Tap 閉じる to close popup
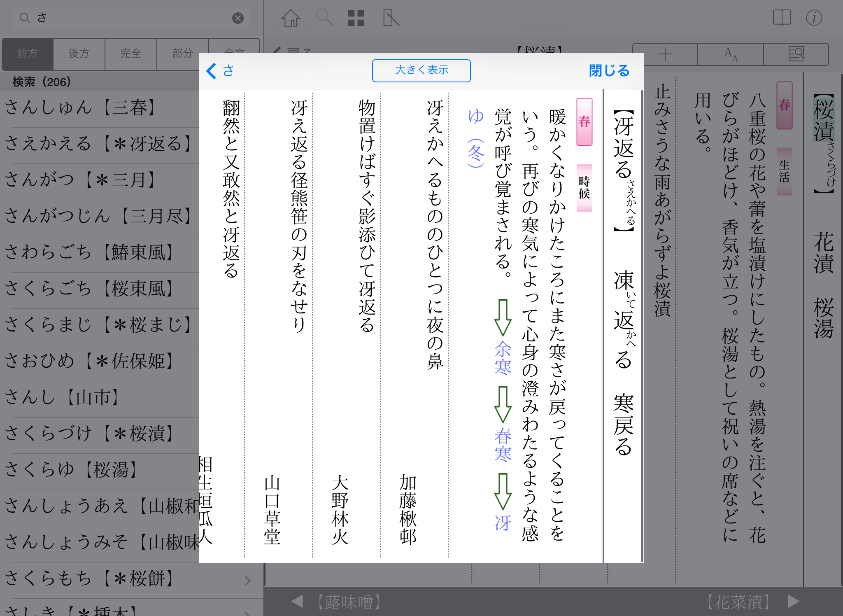Image resolution: width=843 pixels, height=616 pixels. 609,71
